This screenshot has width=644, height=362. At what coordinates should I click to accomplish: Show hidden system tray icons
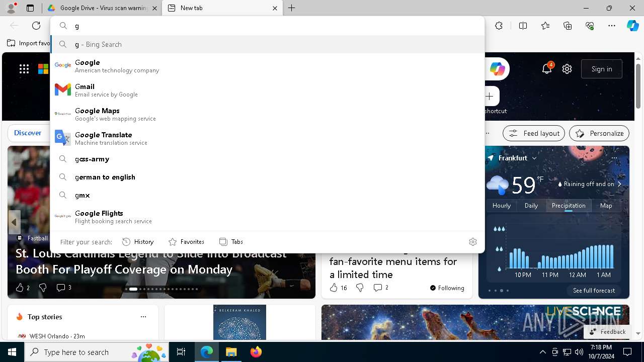pyautogui.click(x=542, y=352)
